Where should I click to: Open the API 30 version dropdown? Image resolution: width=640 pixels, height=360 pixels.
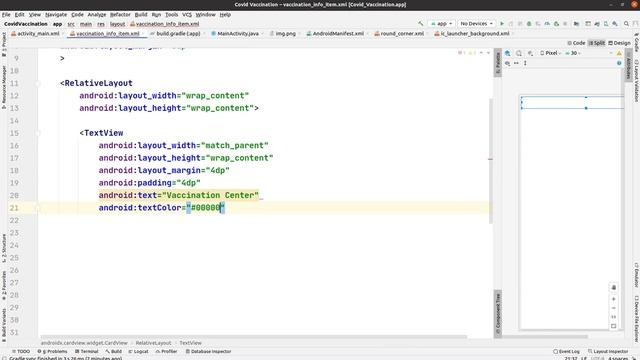573,53
